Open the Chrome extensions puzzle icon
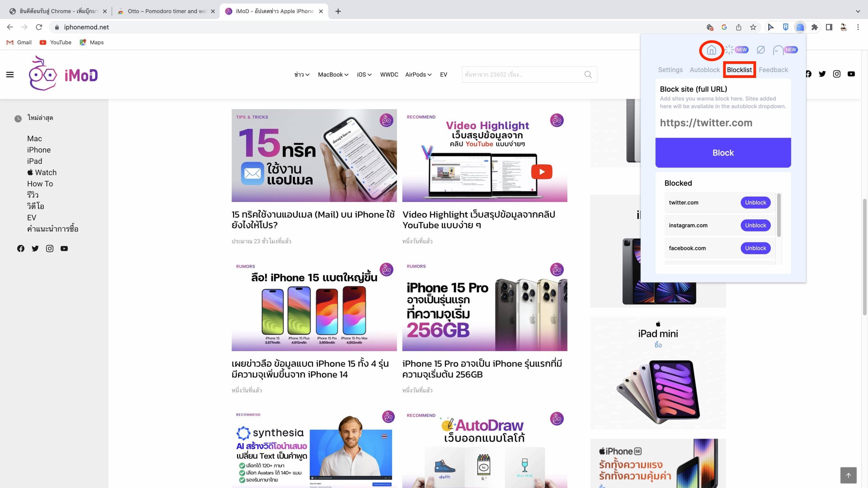Viewport: 868px width, 488px height. coord(814,27)
